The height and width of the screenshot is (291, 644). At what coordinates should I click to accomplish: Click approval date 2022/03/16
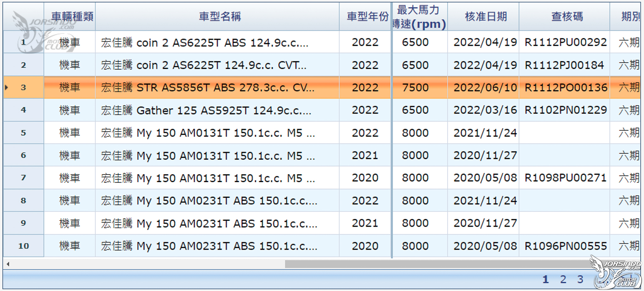(x=485, y=110)
